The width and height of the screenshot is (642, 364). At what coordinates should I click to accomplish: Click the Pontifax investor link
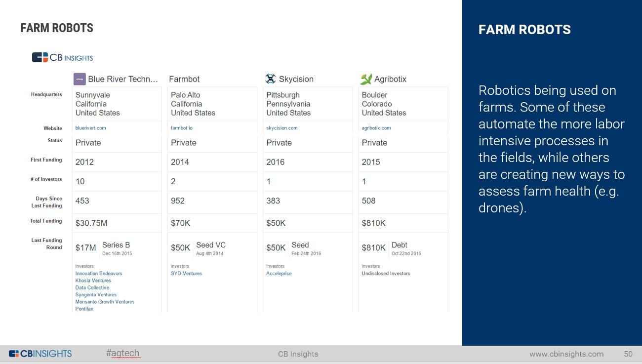click(x=84, y=309)
